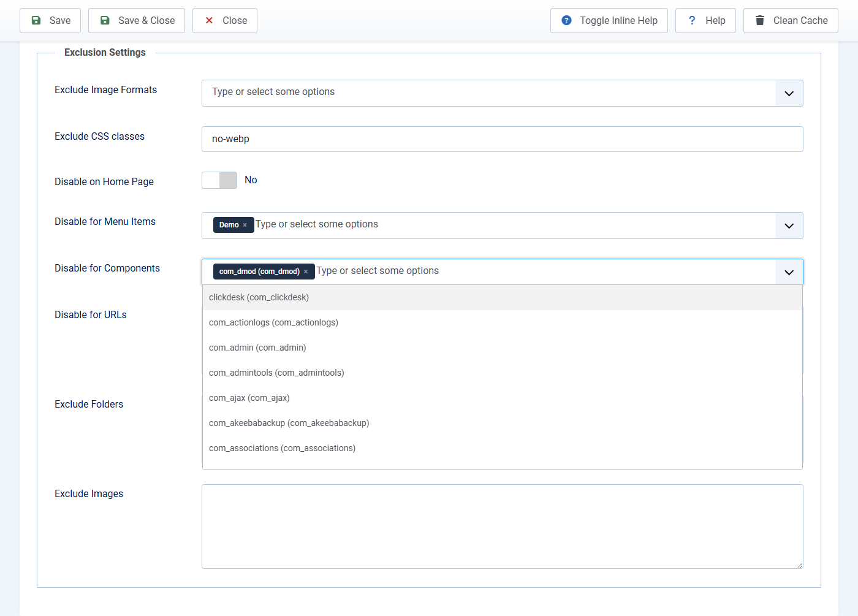
Task: Choose com_admintools option from list
Action: (x=503, y=373)
